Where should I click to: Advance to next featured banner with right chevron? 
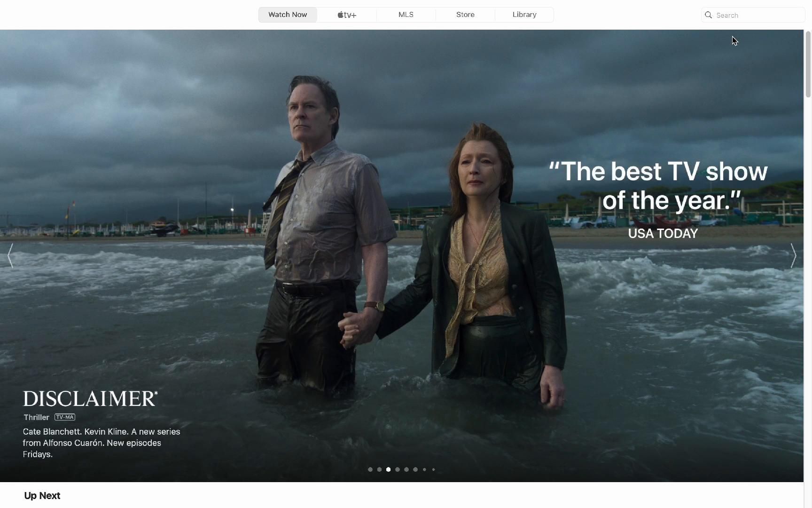[793, 256]
